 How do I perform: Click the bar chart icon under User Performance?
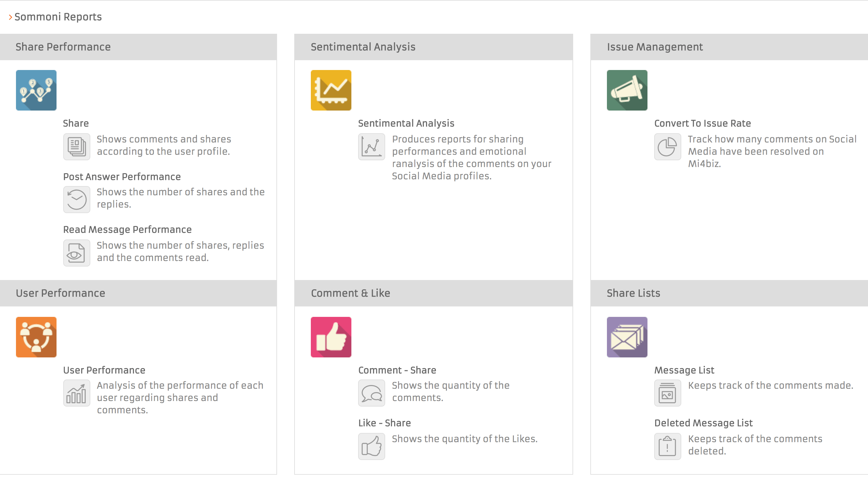point(76,393)
